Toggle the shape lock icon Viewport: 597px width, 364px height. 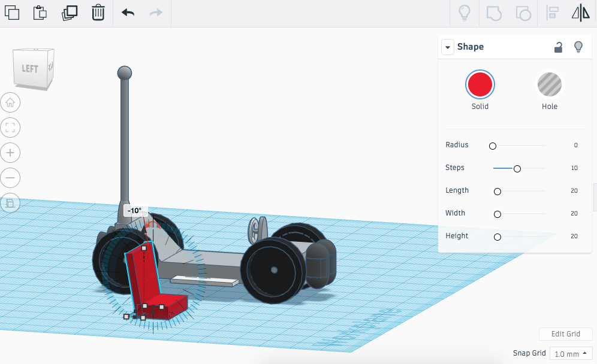tap(558, 47)
